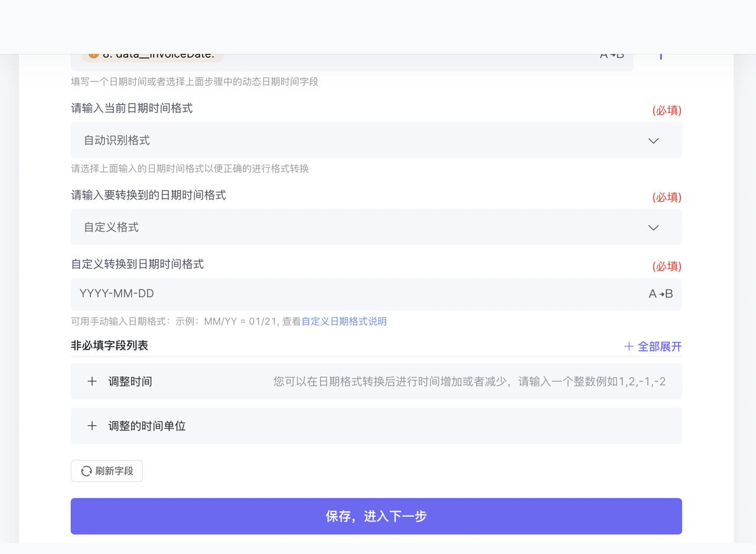Select the 自定义格式 target format combo box

pyautogui.click(x=376, y=227)
